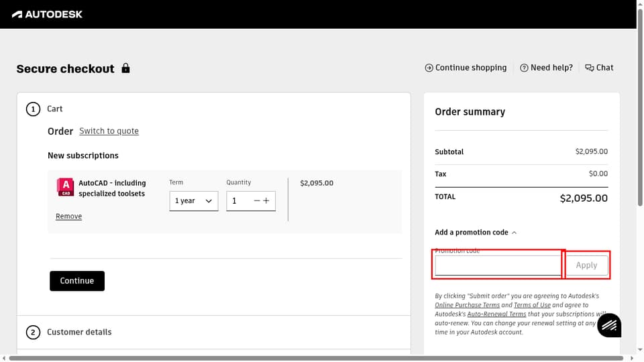This screenshot has height=362, width=644.
Task: Click the Continue shopping link
Action: pos(466,68)
